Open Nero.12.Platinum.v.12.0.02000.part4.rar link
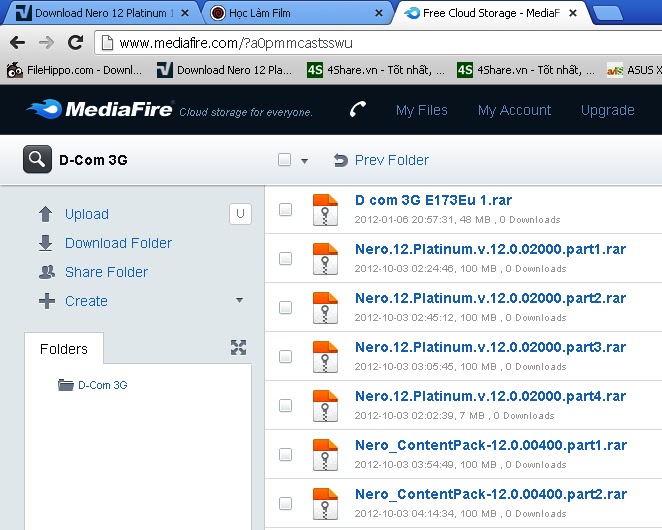The height and width of the screenshot is (530, 662). pyautogui.click(x=490, y=396)
